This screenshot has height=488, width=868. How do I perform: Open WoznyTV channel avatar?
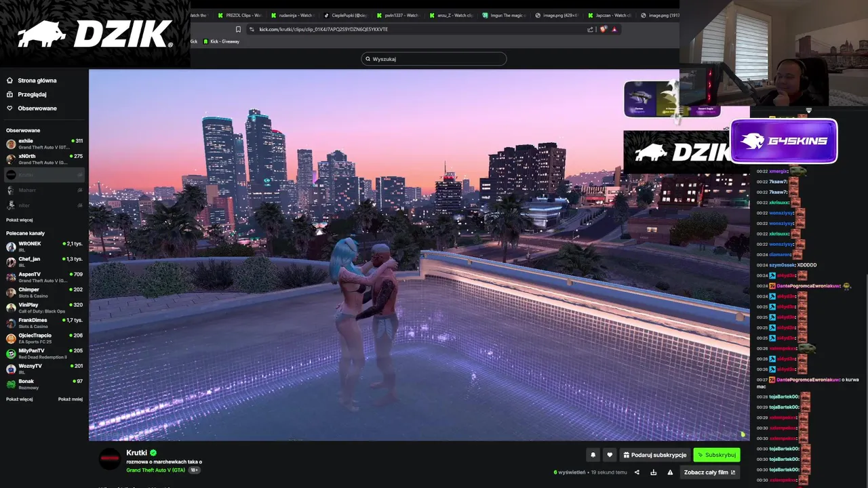[11, 369]
